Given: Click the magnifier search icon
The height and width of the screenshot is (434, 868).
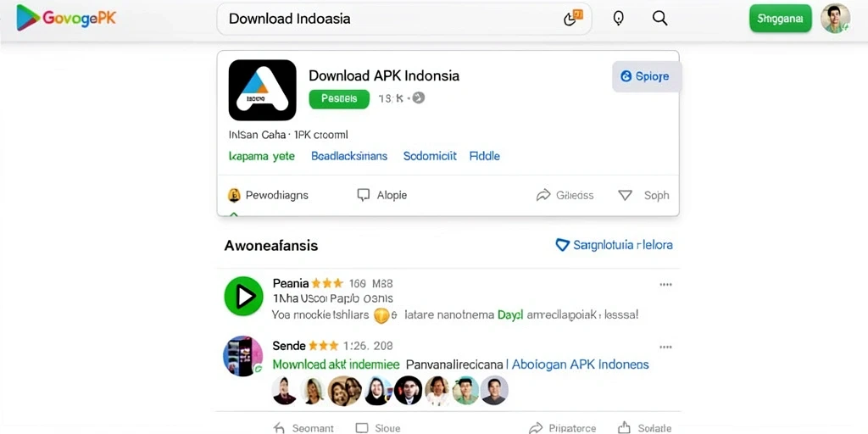Looking at the screenshot, I should click(x=659, y=18).
